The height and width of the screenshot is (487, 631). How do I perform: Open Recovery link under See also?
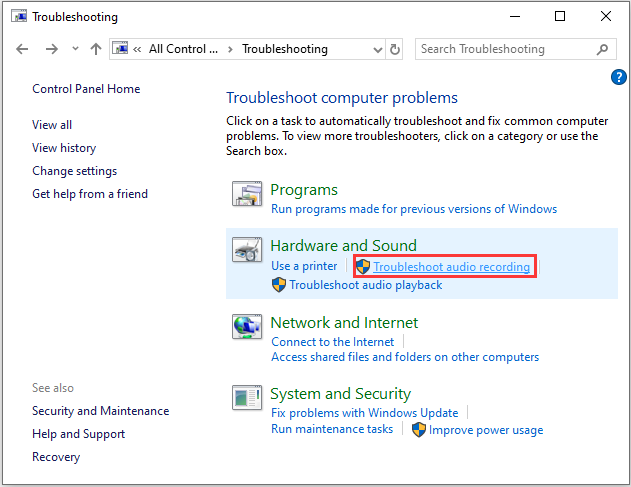coord(56,457)
